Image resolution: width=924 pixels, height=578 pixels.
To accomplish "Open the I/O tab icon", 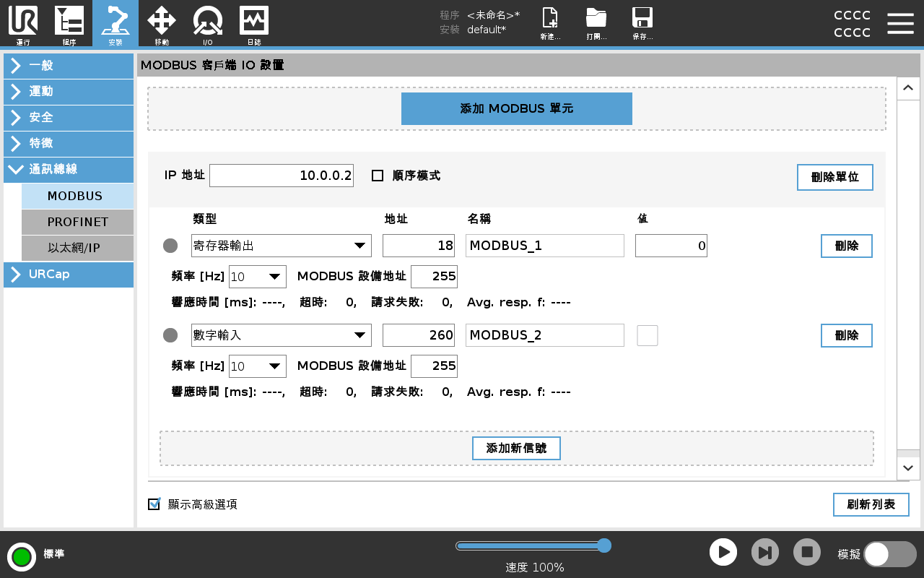I will (208, 24).
